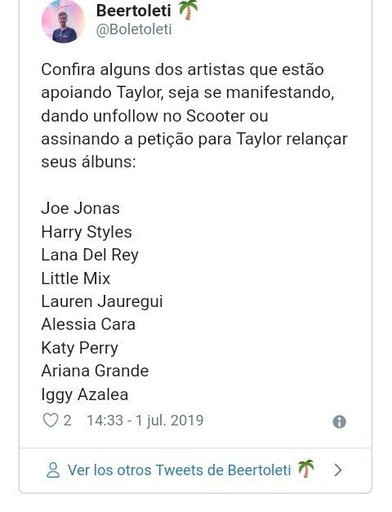The height and width of the screenshot is (512, 392).
Task: Click the tweet info icon
Action: tap(339, 422)
